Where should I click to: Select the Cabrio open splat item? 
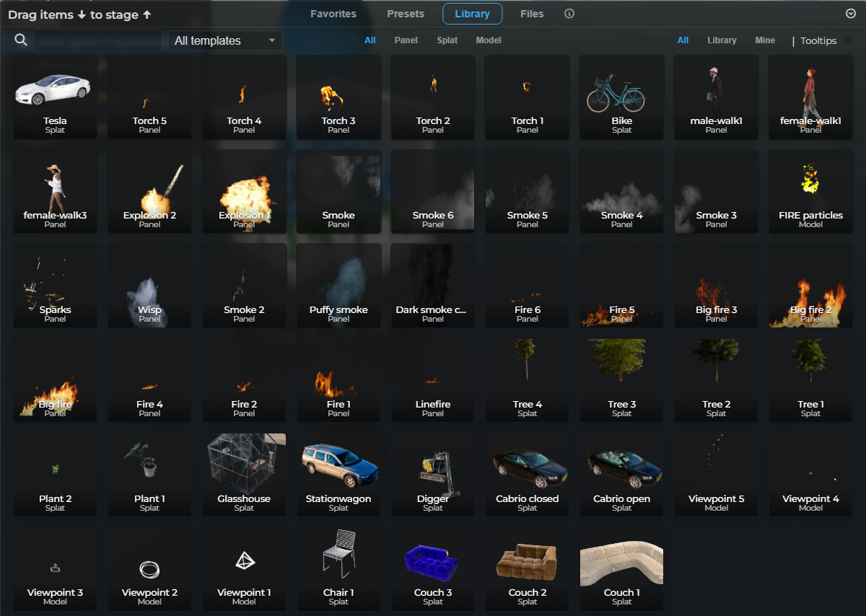coord(622,475)
